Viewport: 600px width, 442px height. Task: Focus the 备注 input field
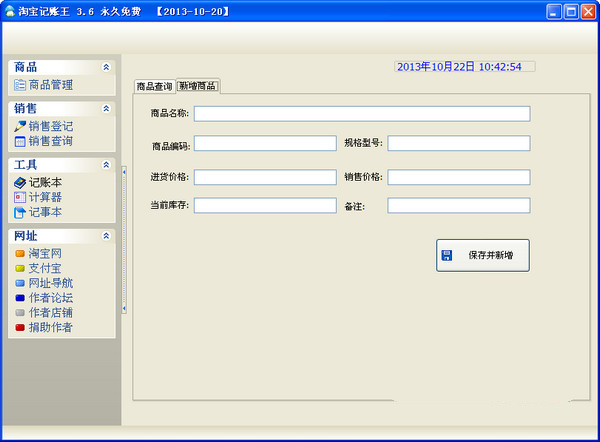point(459,206)
